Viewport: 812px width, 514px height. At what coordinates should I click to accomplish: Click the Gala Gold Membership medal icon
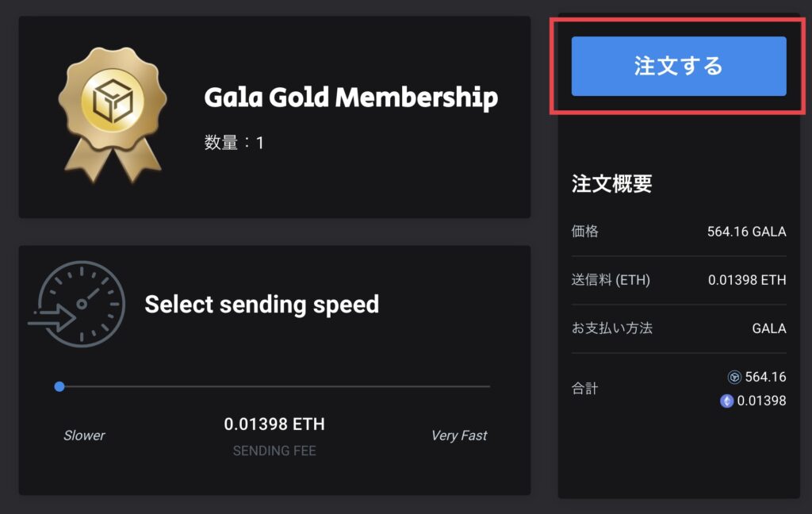coord(113,115)
